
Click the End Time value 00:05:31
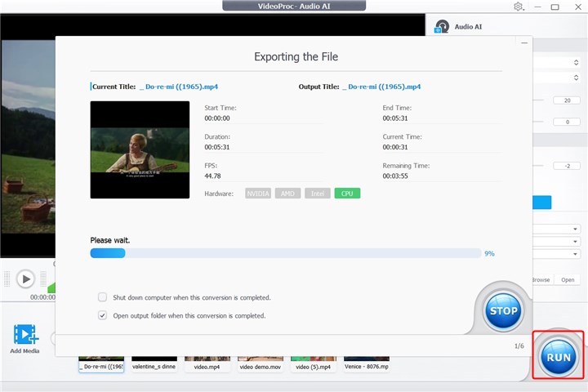click(x=395, y=118)
